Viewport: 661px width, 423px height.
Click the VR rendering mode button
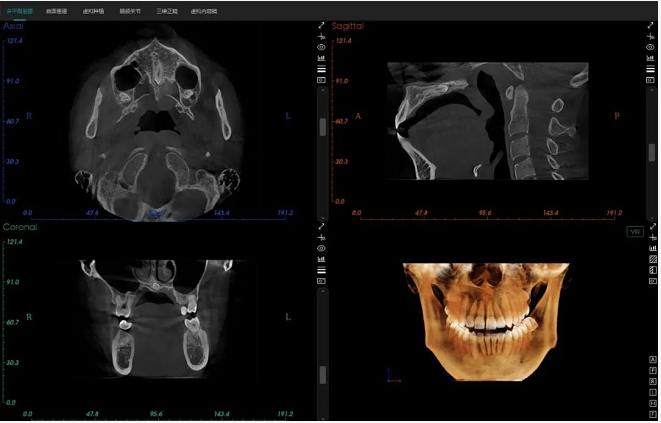[x=633, y=231]
